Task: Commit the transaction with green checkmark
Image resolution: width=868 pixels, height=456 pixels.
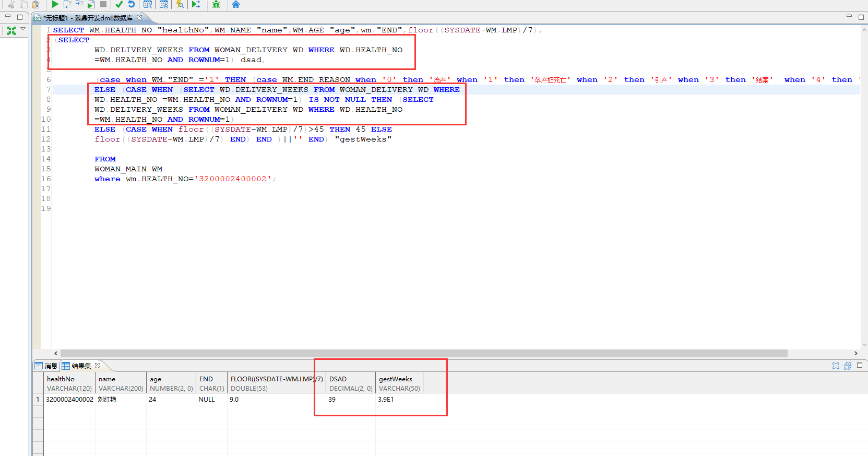Action: pos(119,4)
